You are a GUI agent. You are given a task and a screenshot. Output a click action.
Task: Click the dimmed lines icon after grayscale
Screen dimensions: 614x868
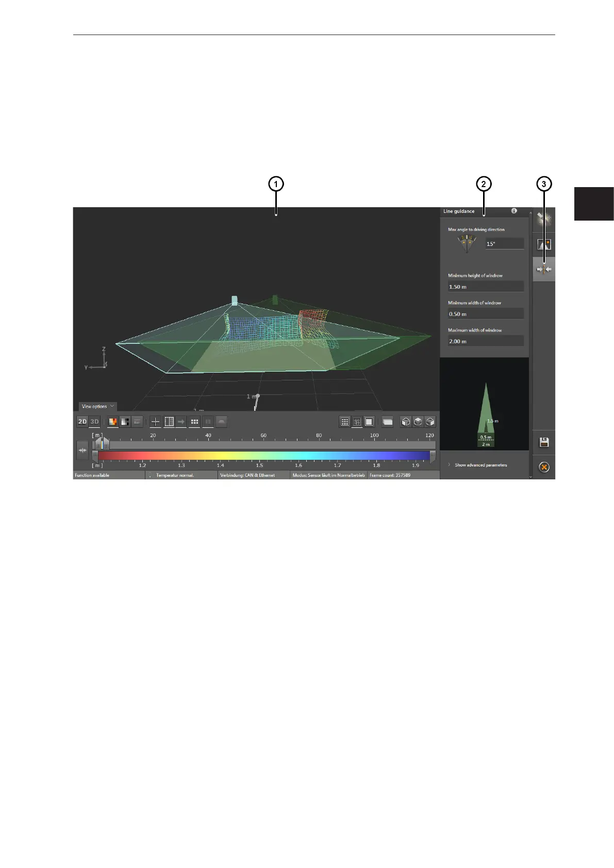pyautogui.click(x=137, y=422)
